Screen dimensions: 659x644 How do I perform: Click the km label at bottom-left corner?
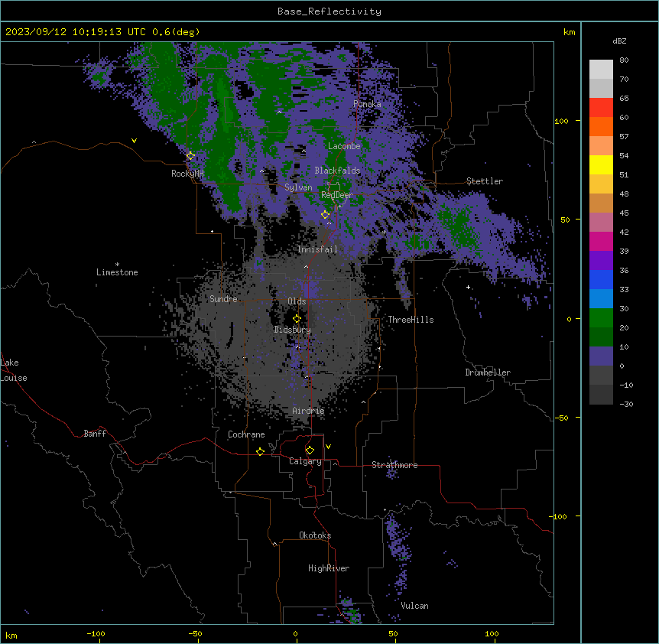coord(11,636)
